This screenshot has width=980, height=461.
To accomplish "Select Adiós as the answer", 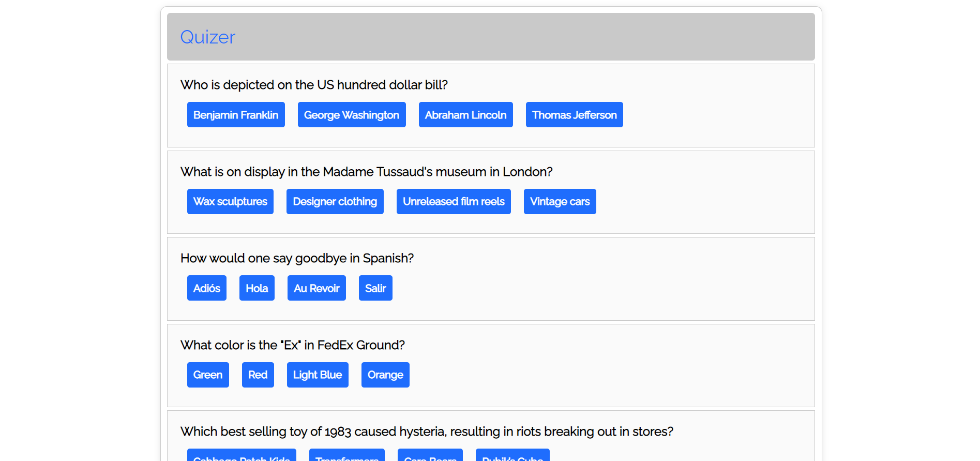I will tap(207, 288).
